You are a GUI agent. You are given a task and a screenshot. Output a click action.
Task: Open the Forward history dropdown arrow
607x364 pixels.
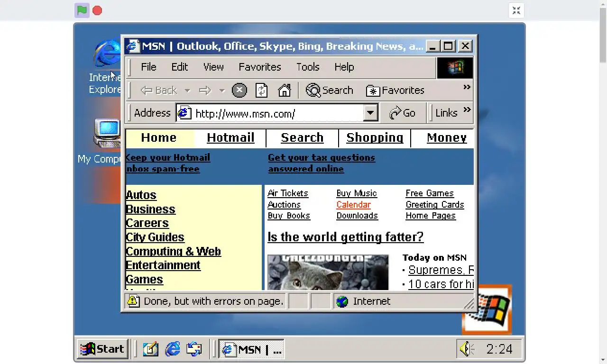coord(221,90)
